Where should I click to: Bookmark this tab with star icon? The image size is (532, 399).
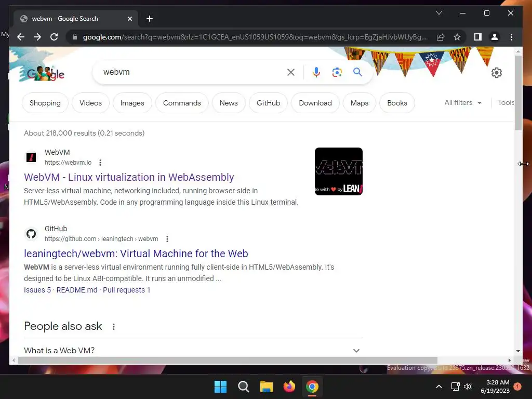point(457,37)
